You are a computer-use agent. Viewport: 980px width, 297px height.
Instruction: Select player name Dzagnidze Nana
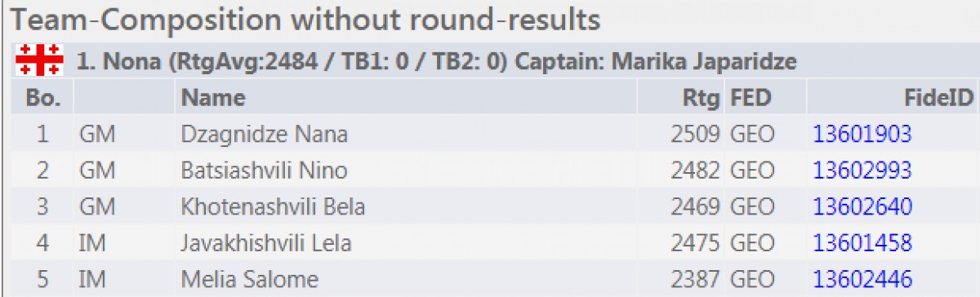(x=264, y=134)
